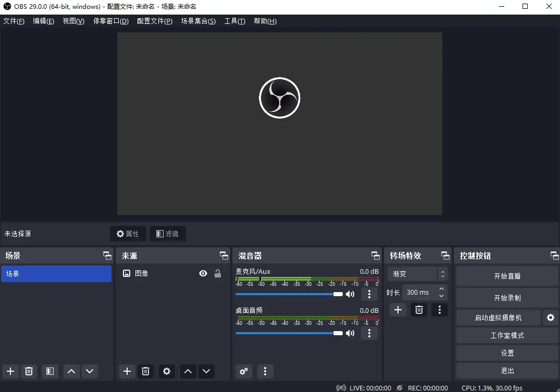Click the REC: 00:00:00 status
The image size is (560, 392).
click(x=428, y=388)
